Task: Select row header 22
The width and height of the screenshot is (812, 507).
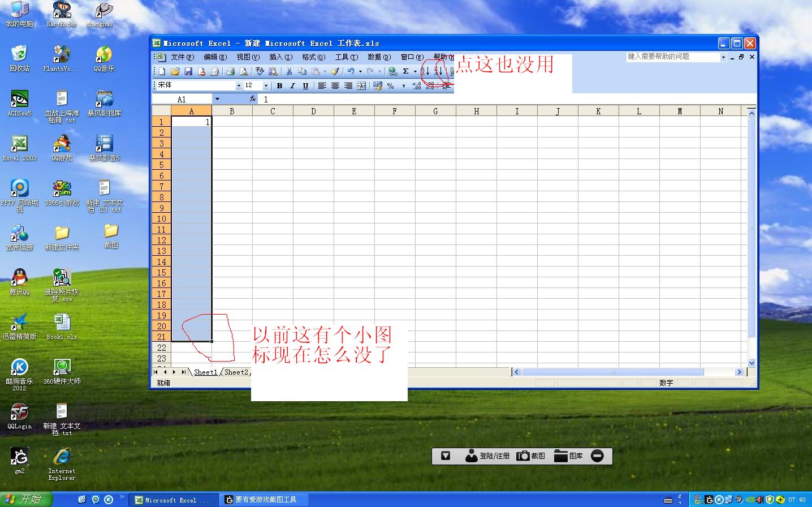Action: (162, 347)
